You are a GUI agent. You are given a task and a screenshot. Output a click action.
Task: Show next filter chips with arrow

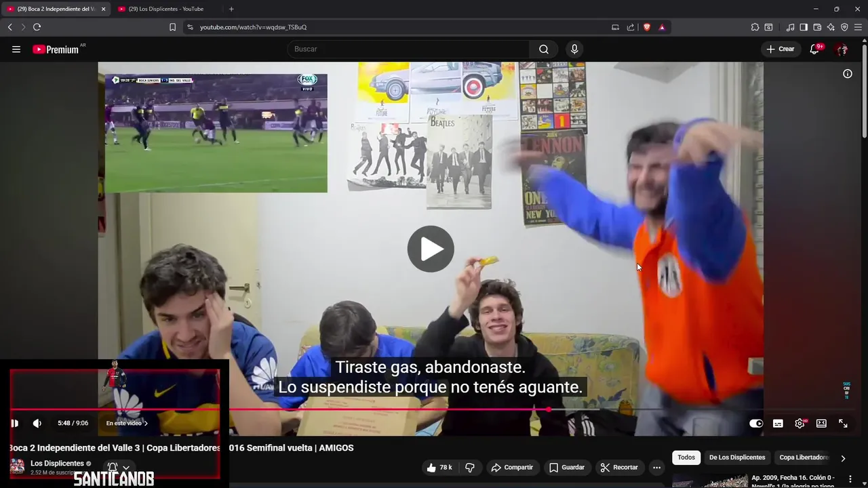coord(843,458)
